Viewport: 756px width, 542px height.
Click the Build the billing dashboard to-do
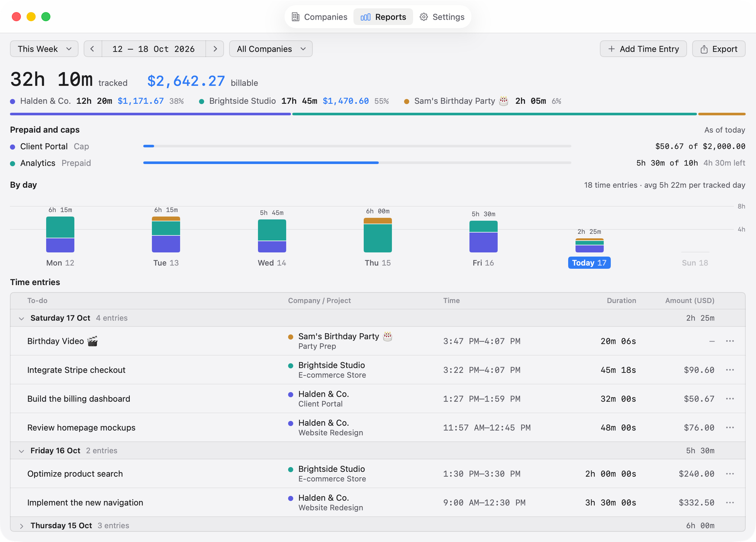(78, 399)
